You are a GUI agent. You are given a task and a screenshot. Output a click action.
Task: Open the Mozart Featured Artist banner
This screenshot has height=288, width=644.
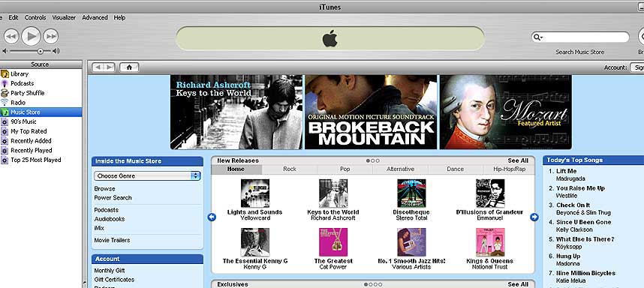506,112
